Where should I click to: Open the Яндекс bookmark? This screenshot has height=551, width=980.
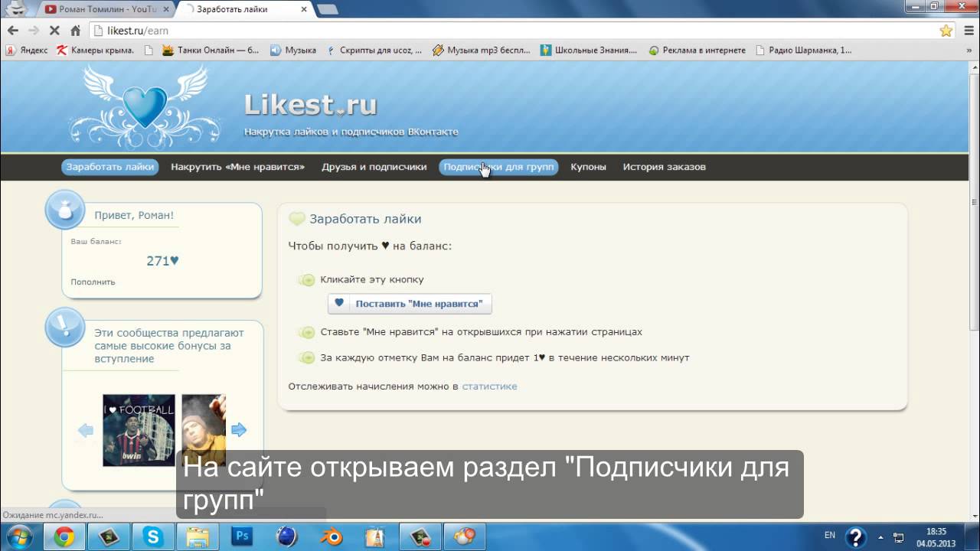[27, 51]
